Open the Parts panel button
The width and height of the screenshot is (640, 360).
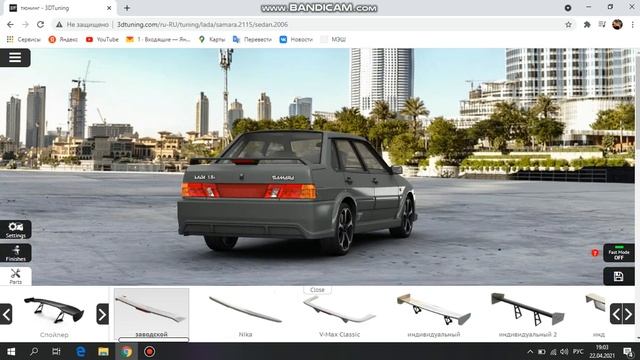click(16, 276)
